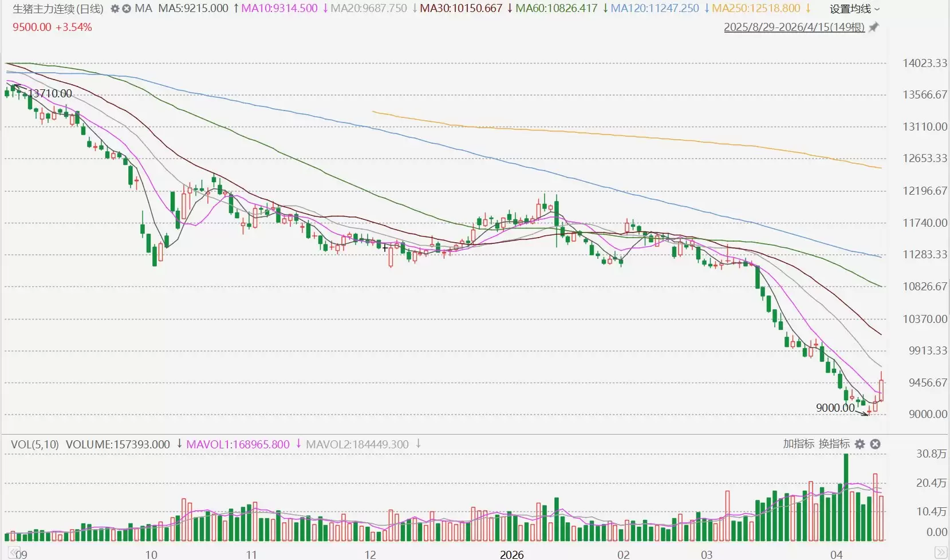Click the pin icon beside date range

[874, 27]
